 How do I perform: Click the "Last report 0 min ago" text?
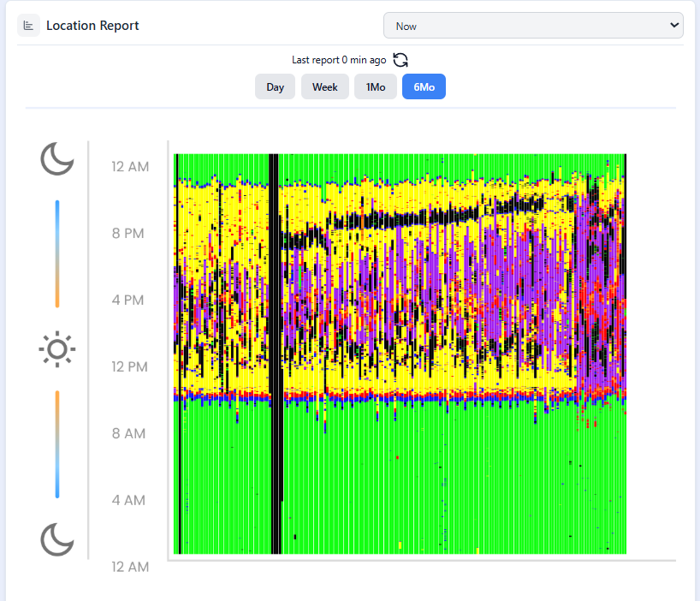tap(340, 60)
